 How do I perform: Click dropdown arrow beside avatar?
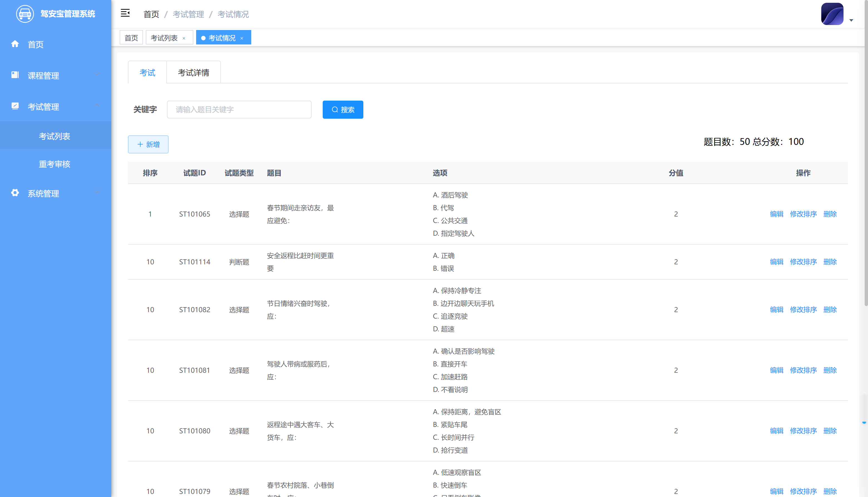pos(851,21)
